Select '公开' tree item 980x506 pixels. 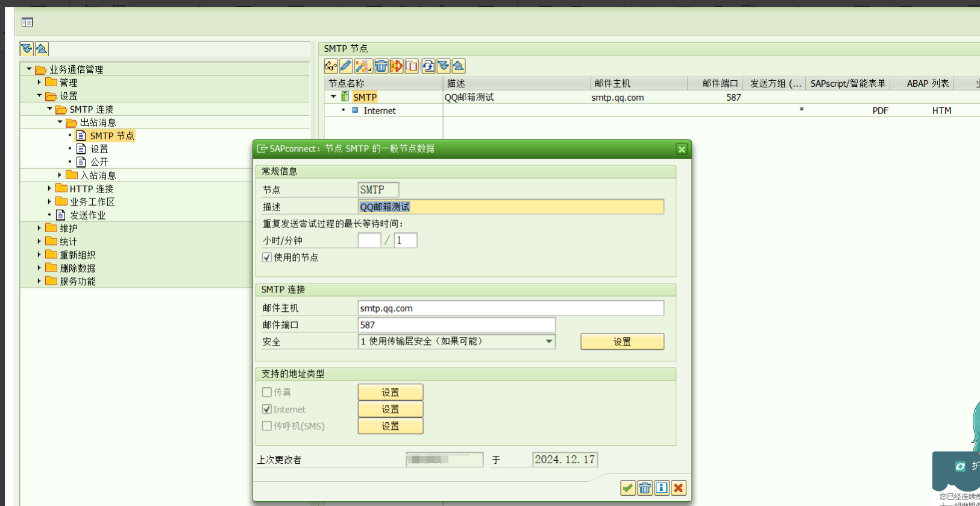(99, 162)
